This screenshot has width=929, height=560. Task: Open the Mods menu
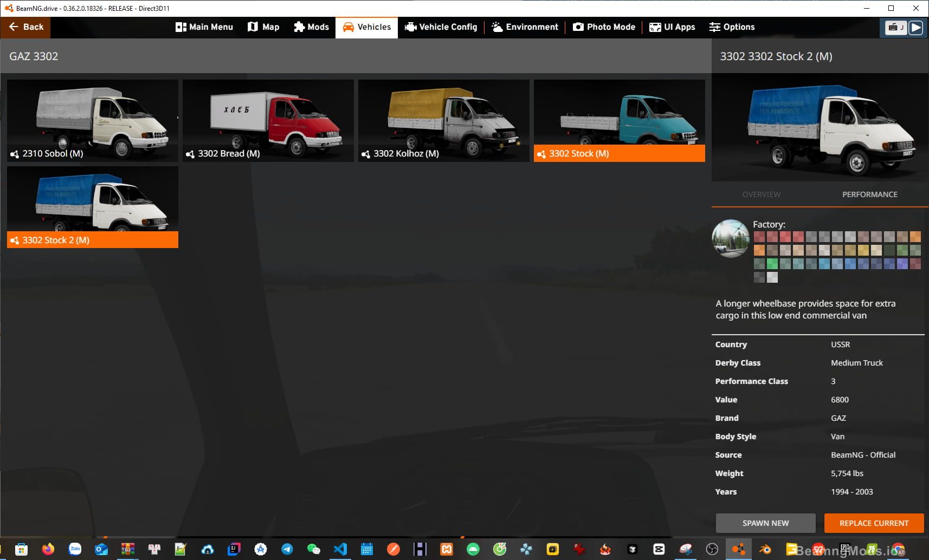click(x=311, y=27)
